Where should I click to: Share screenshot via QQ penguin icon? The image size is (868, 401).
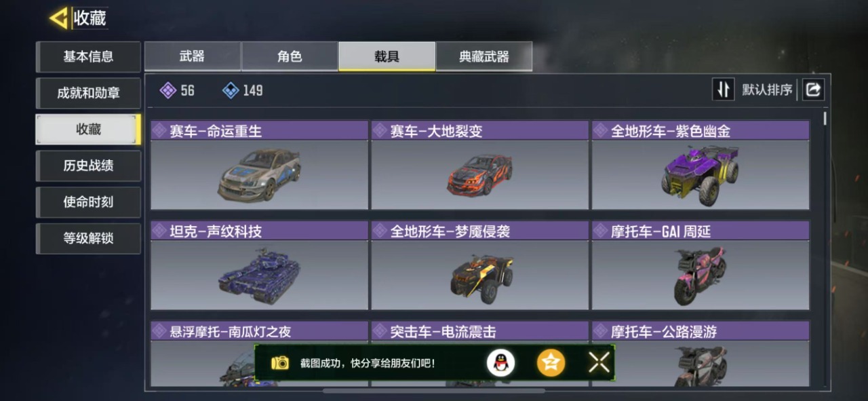click(x=500, y=363)
